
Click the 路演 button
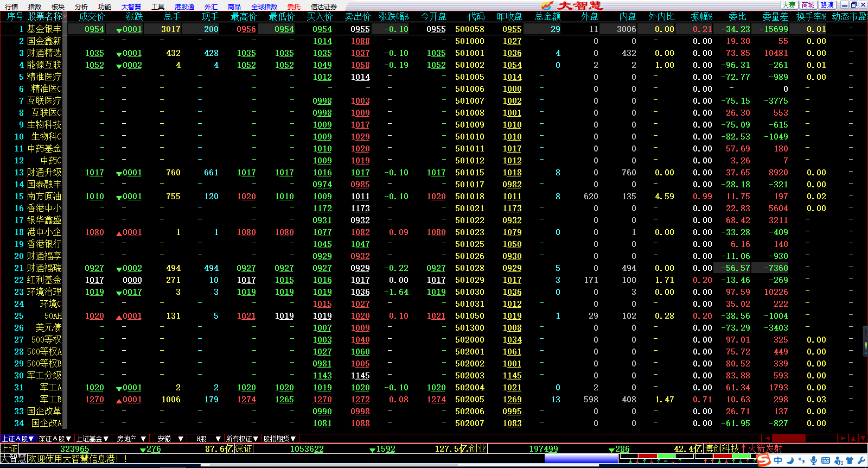tap(827, 5)
